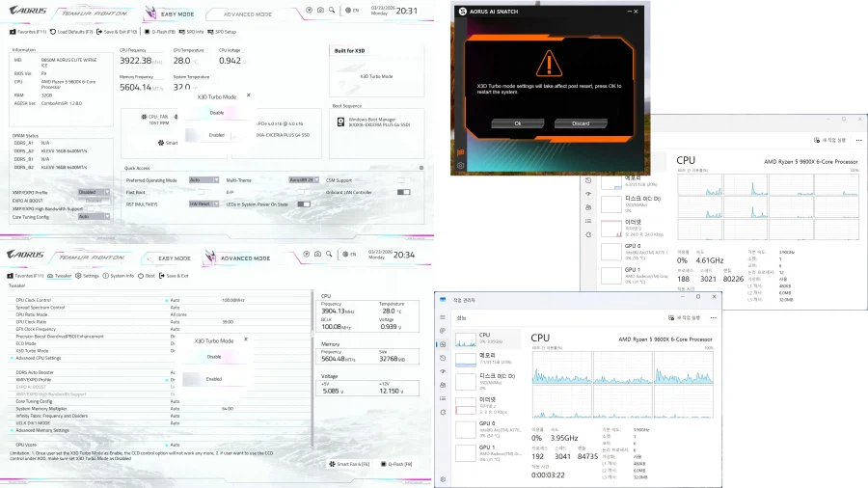Open Q-Flash (F8) at the bottom of the Tweaker screen
Viewport: 868px width, 488px height.
[396, 464]
